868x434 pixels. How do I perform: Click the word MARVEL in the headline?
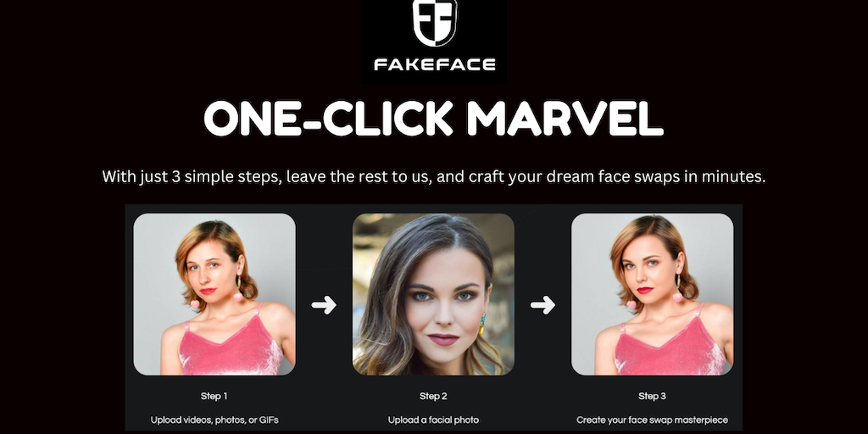[565, 119]
